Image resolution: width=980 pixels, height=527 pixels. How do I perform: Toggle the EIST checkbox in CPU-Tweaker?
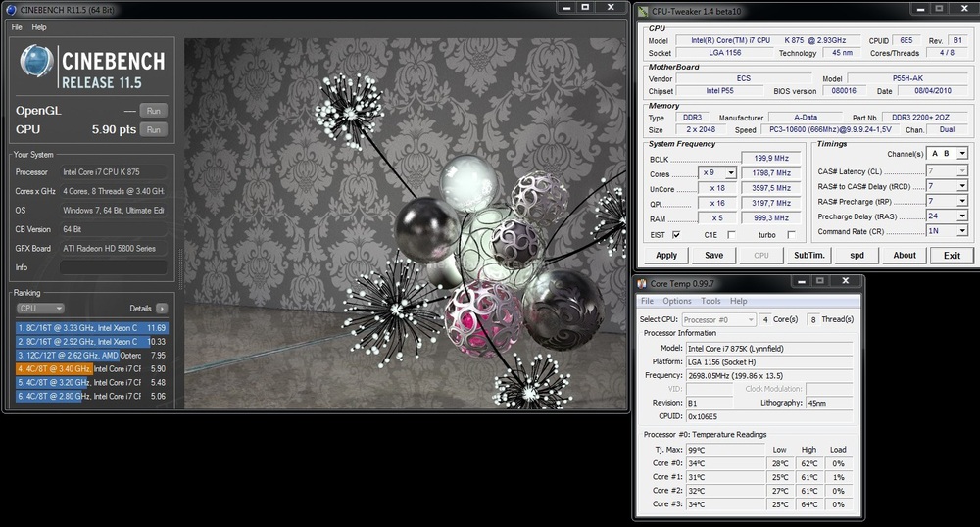tap(676, 235)
